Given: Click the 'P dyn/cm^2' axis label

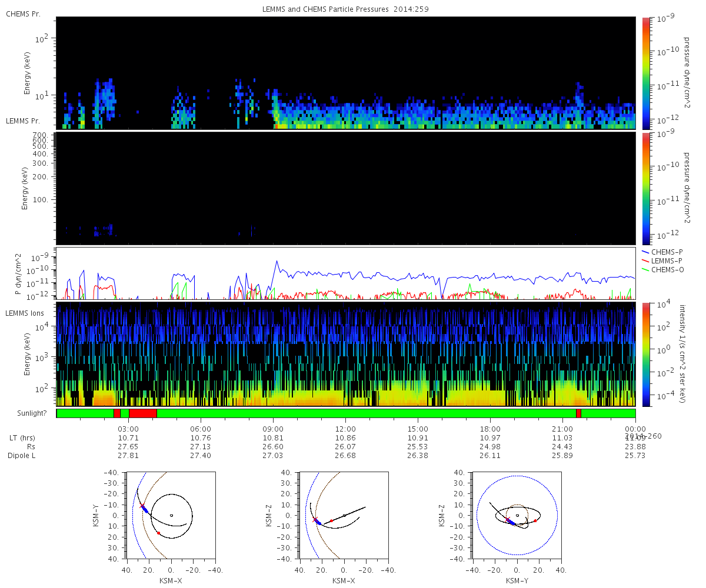Looking at the screenshot, I should coord(18,274).
